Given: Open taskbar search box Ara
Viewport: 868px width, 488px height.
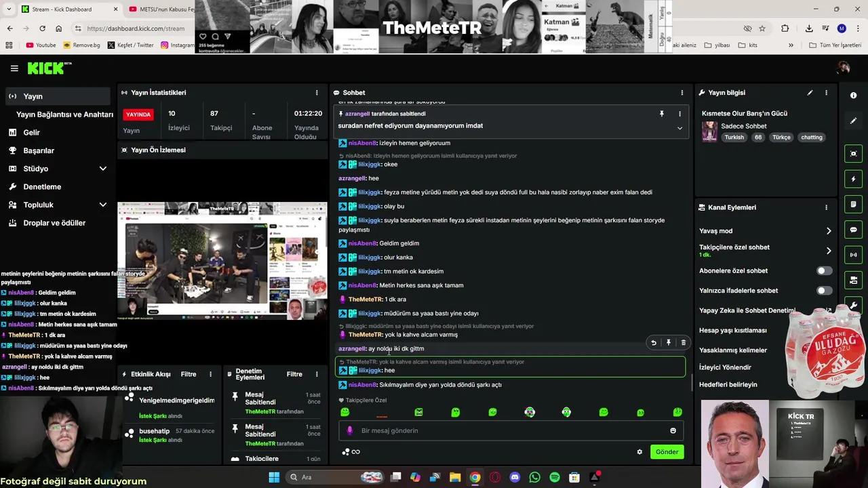Looking at the screenshot, I should 334,477.
